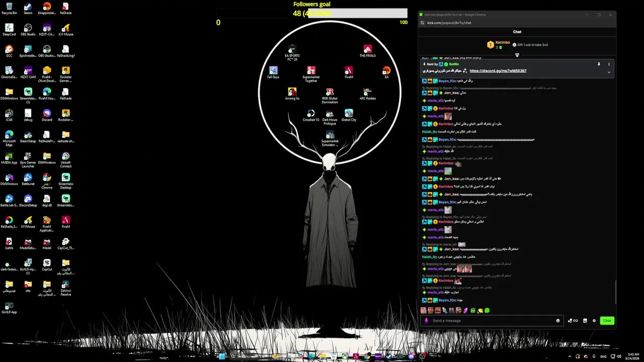This screenshot has width=644, height=362.
Task: Click the Kick chat vertical scrollbar
Action: pos(615,292)
